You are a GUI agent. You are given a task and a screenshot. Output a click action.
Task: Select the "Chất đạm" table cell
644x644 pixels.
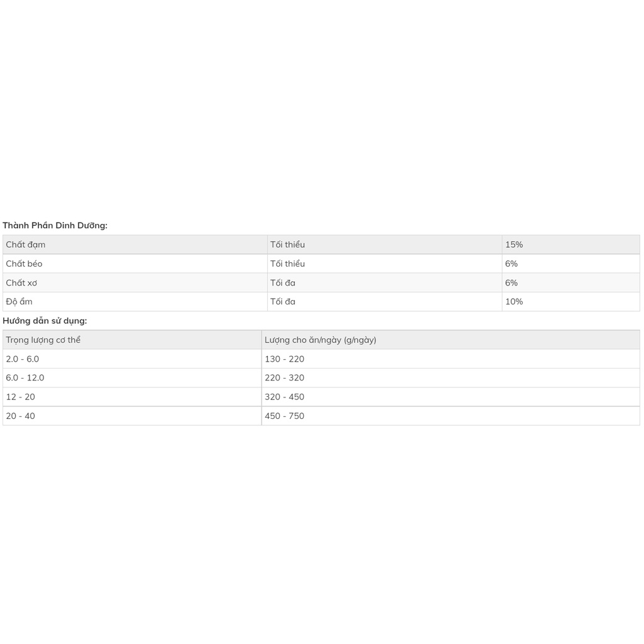[x=26, y=245]
